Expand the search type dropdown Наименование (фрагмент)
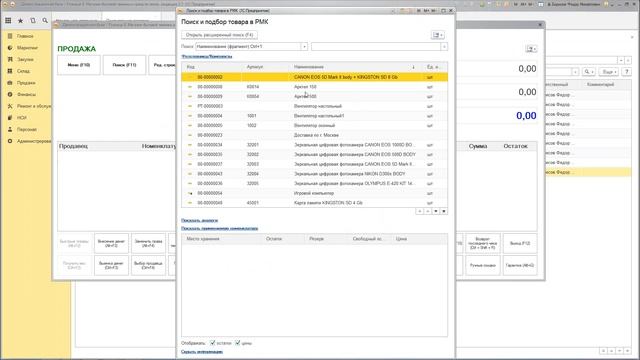 coord(304,47)
